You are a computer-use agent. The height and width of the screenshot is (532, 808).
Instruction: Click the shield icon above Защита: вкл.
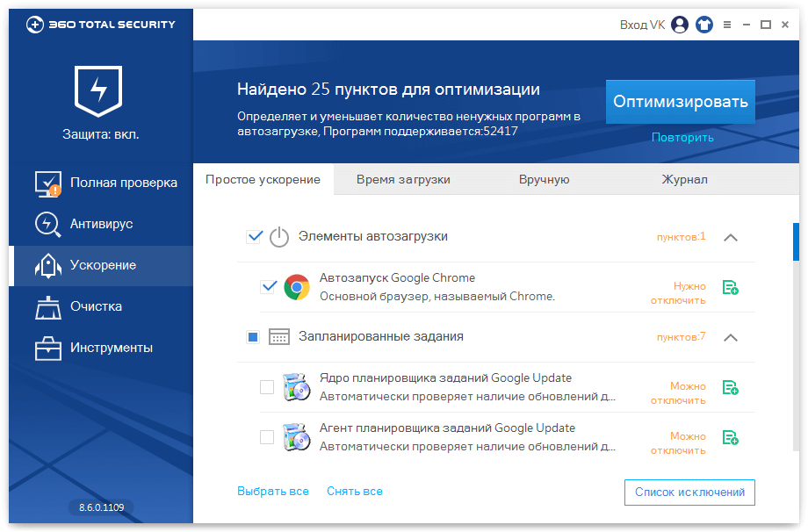(99, 91)
